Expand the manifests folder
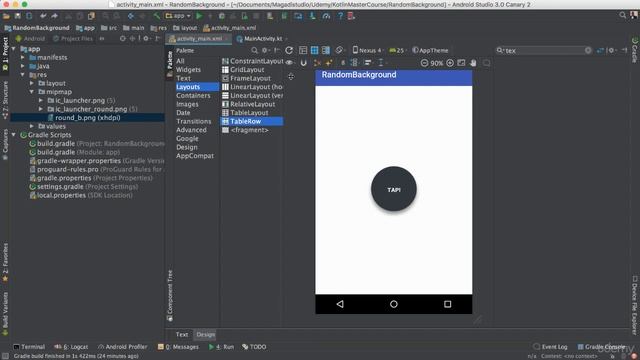The image size is (640, 360). coord(23,58)
